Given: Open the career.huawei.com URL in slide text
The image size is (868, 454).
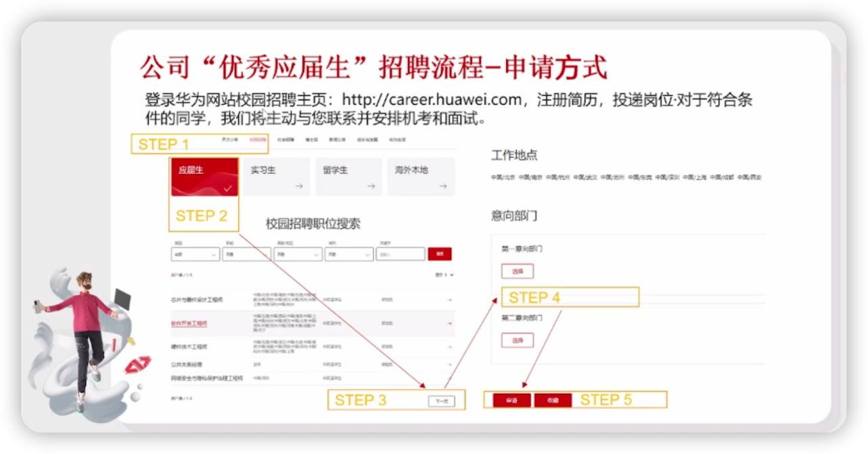Looking at the screenshot, I should coord(432,101).
